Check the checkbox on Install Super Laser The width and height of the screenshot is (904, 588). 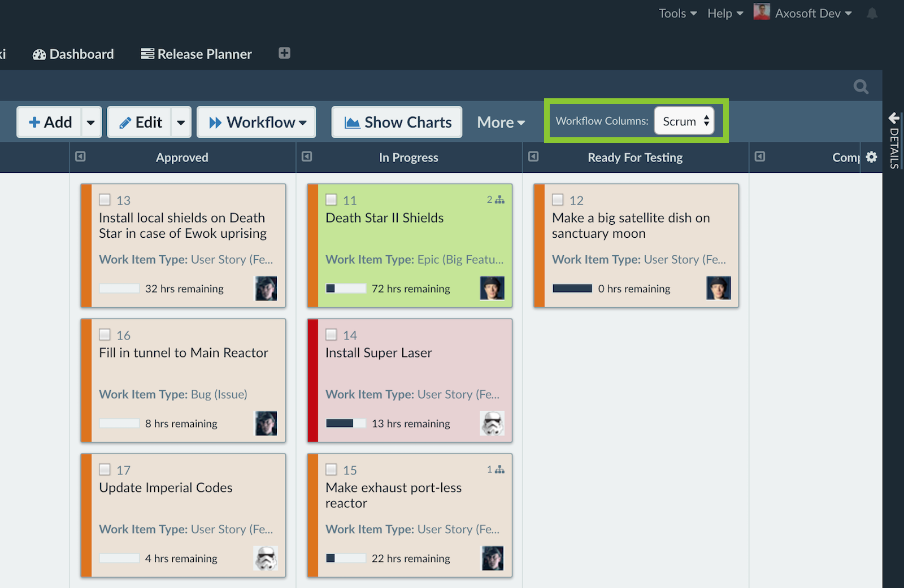pos(332,334)
